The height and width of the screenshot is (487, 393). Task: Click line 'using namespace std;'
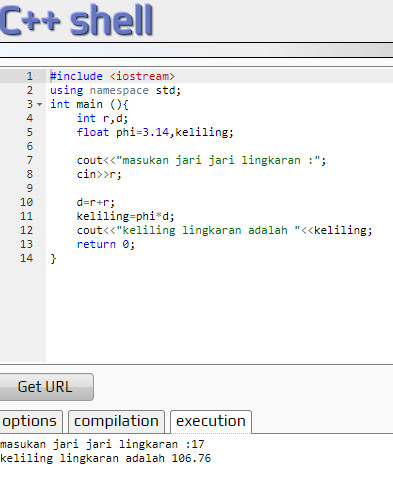point(115,90)
